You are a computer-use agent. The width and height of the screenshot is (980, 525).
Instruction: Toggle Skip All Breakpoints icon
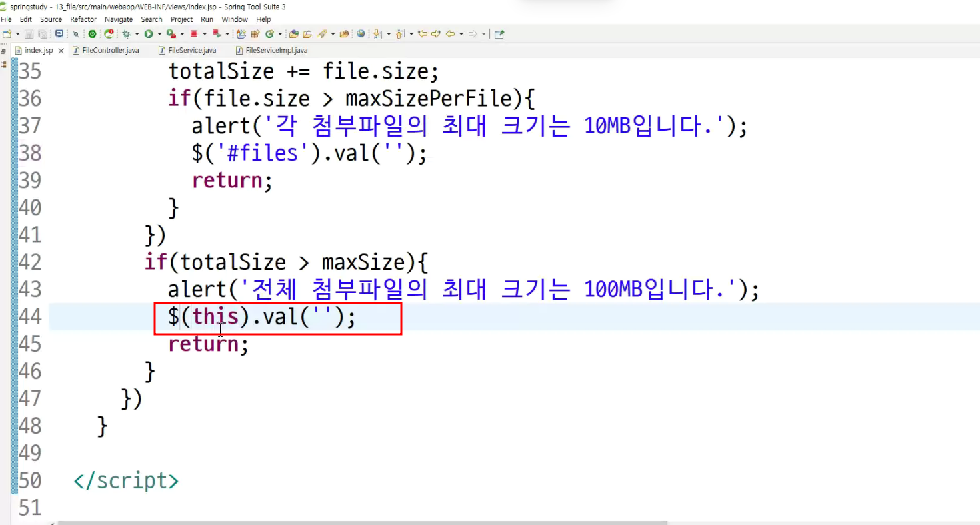[76, 33]
